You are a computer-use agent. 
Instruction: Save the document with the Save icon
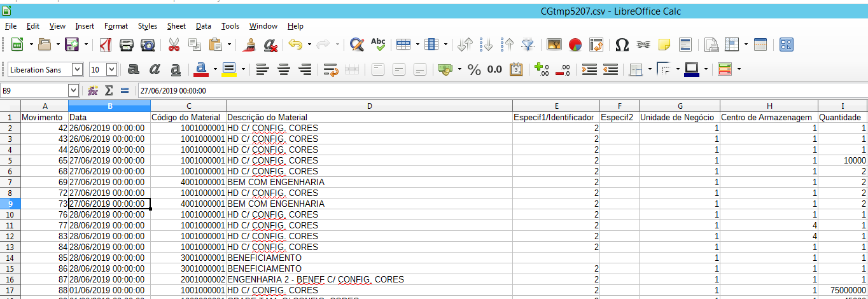[x=72, y=45]
